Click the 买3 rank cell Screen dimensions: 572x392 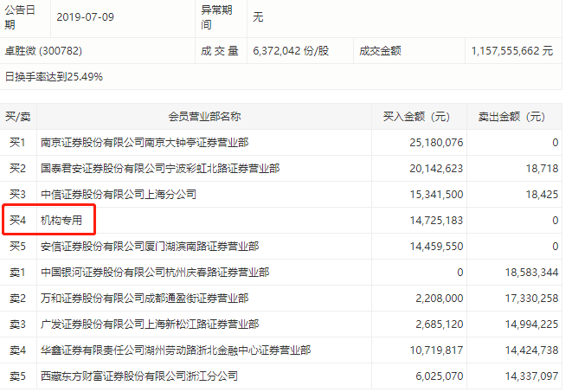(17, 195)
